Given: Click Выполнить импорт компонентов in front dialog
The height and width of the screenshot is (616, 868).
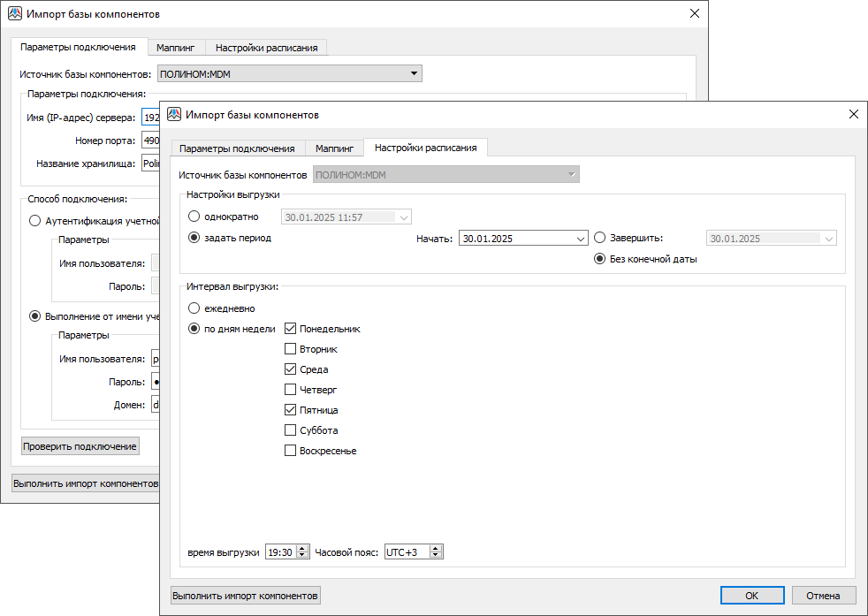Looking at the screenshot, I should coord(245,596).
